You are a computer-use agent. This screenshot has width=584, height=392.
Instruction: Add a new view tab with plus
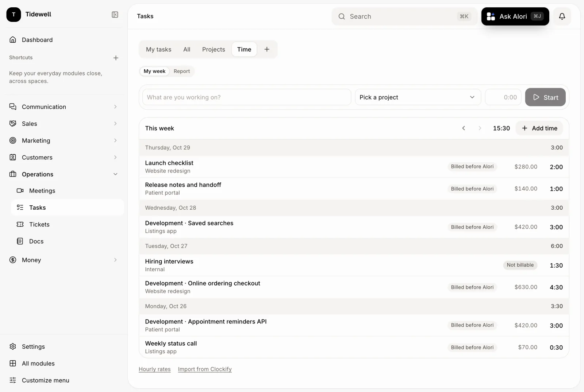pyautogui.click(x=267, y=49)
